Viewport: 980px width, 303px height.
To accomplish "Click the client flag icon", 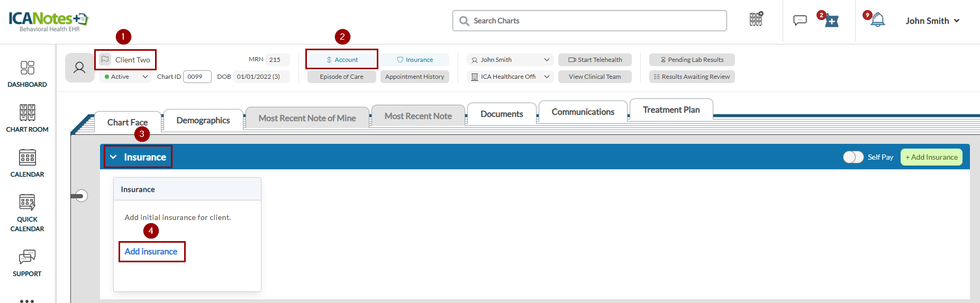I will point(105,60).
